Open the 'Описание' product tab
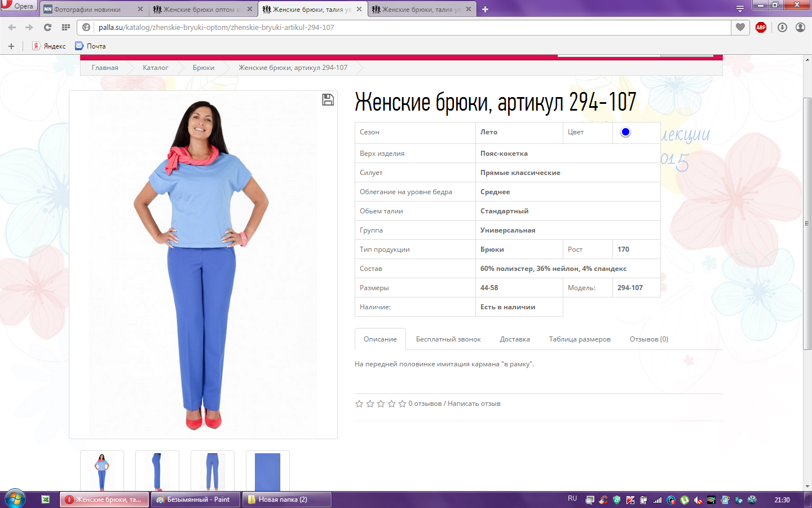Screen dimensions: 812x508 [x=380, y=339]
